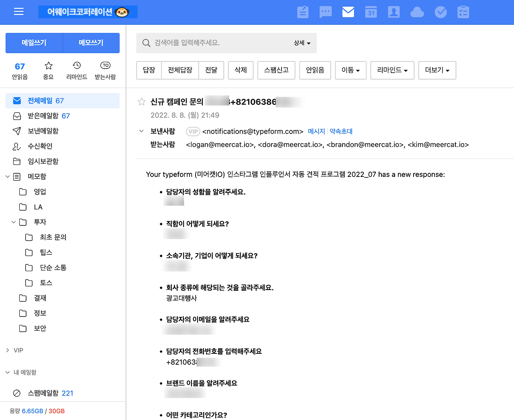The image size is (514, 420).
Task: Open the checkmark approval icon in header
Action: click(x=441, y=12)
